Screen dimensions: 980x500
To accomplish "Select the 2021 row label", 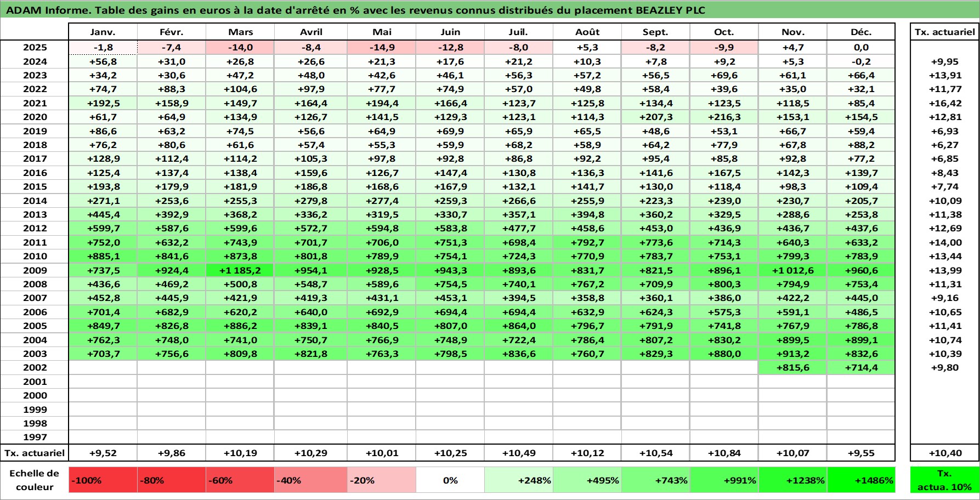I will (35, 103).
